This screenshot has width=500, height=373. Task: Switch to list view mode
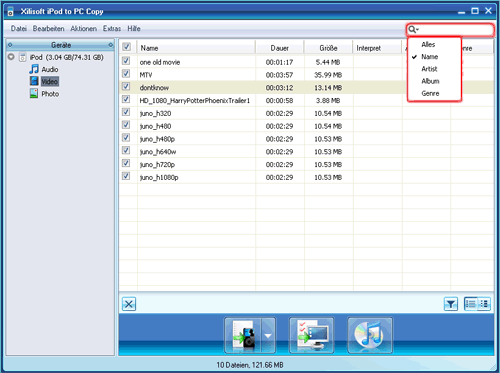click(471, 304)
